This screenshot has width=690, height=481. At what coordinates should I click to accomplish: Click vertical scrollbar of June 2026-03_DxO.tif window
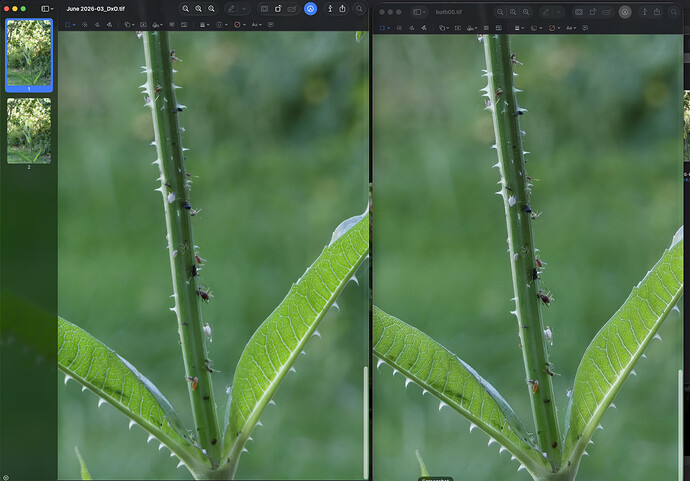pos(366,422)
